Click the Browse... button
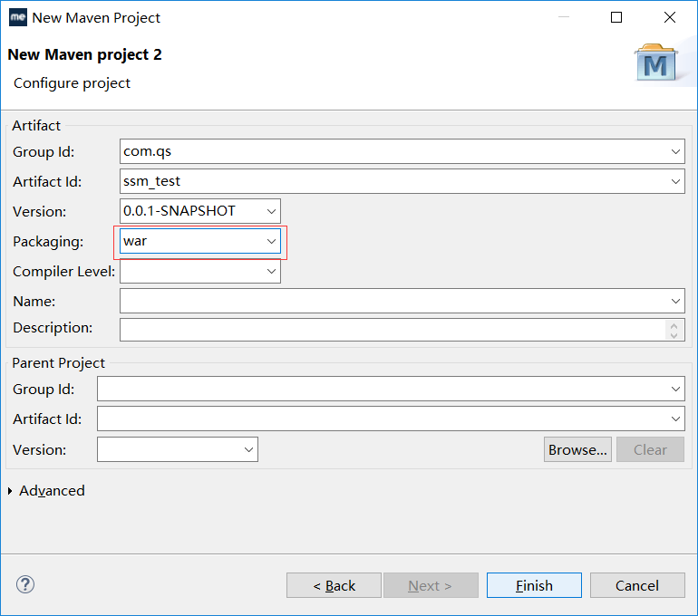Image resolution: width=698 pixels, height=616 pixels. pyautogui.click(x=577, y=449)
